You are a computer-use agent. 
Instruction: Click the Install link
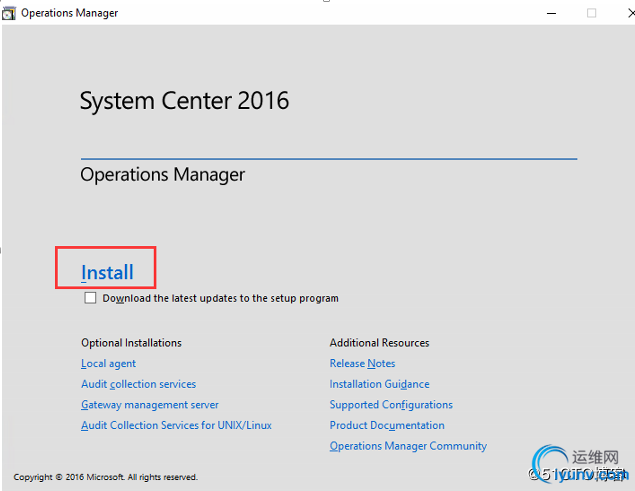[x=107, y=272]
